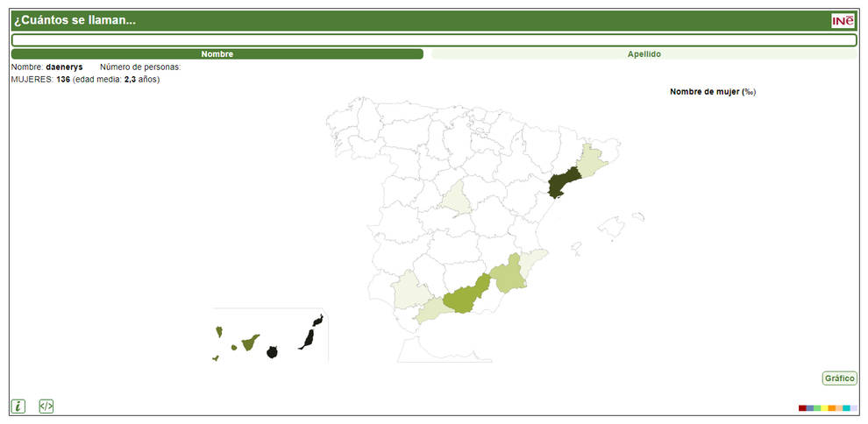Select the teal color swatch
The image size is (868, 424).
tap(846, 408)
